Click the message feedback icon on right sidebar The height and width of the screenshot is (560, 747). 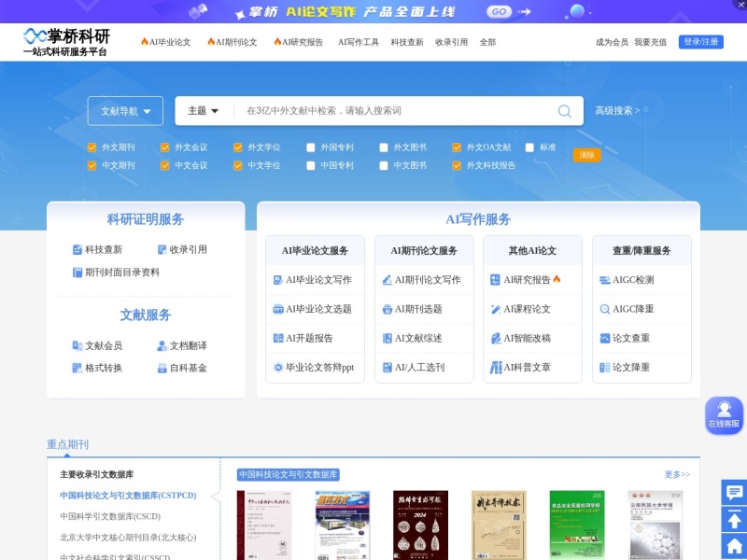734,492
